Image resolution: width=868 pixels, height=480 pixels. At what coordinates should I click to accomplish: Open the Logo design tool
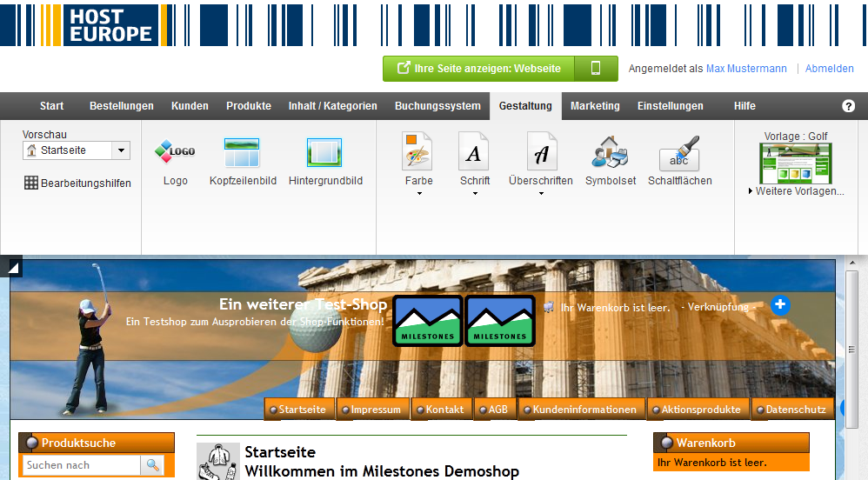pyautogui.click(x=176, y=163)
